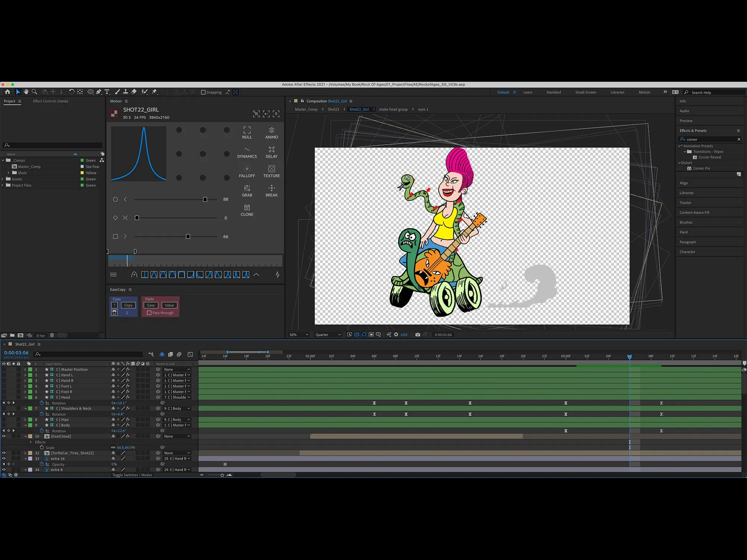Click the Project panel search field
Image resolution: width=747 pixels, height=560 pixels.
(x=52, y=145)
